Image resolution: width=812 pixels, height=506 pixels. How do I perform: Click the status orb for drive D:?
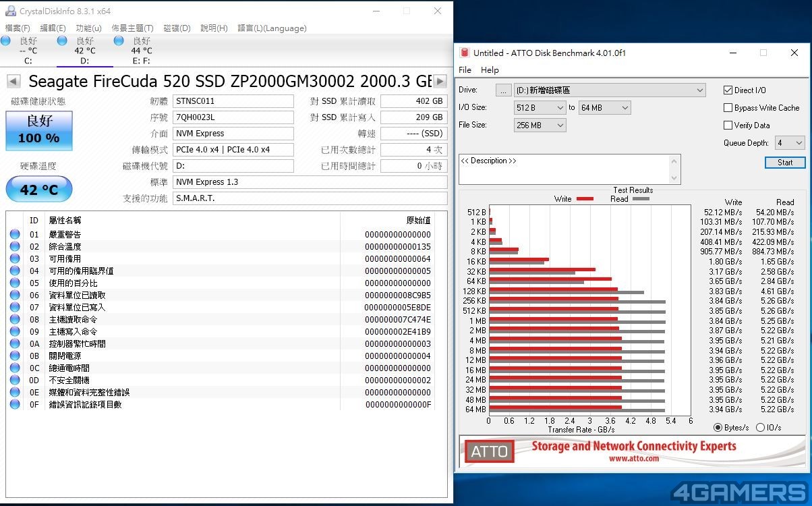tap(62, 41)
